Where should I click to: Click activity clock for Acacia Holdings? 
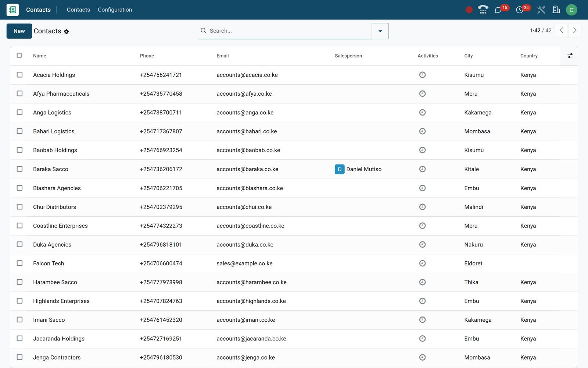[x=422, y=75]
